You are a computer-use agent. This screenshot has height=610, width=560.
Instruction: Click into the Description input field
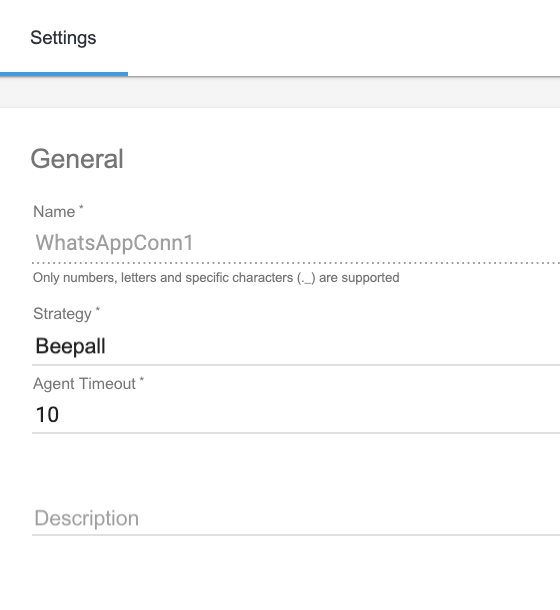[x=296, y=518]
